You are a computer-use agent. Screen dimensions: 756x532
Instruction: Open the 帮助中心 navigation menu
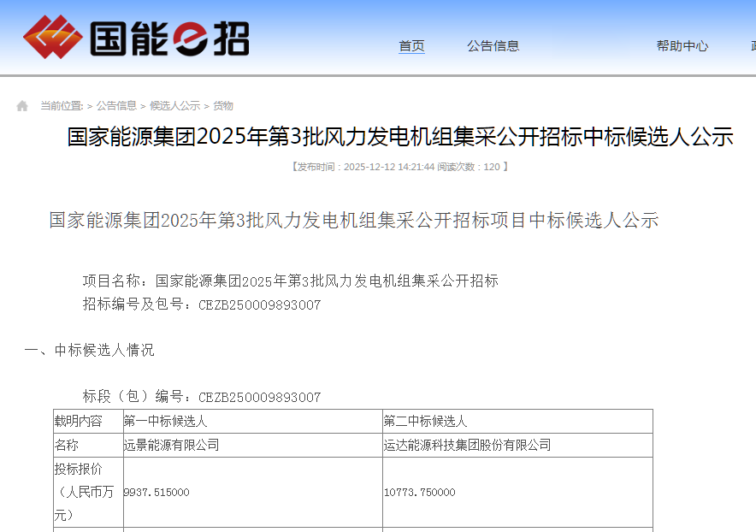682,46
